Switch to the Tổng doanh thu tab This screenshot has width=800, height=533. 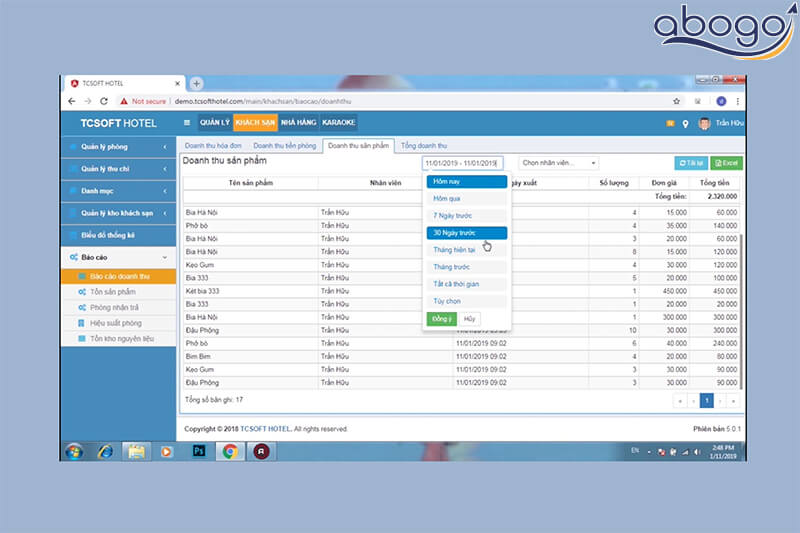click(424, 146)
